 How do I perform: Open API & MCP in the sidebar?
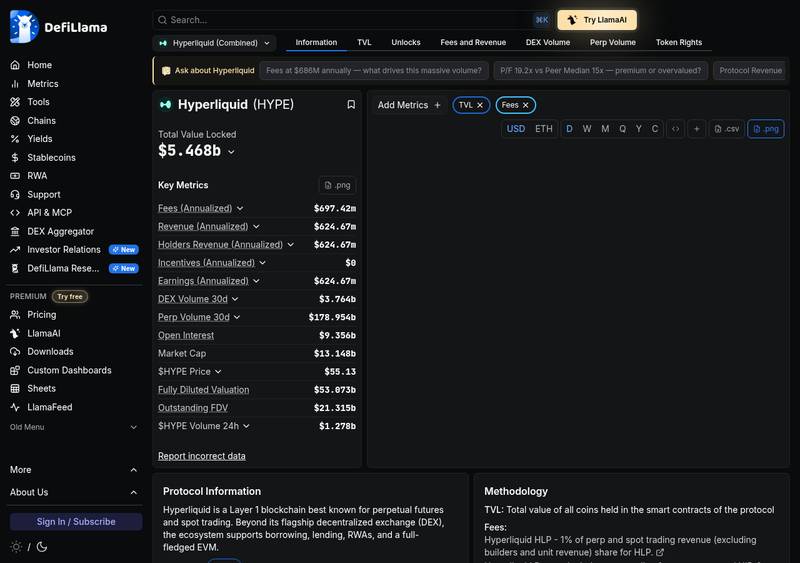49,213
